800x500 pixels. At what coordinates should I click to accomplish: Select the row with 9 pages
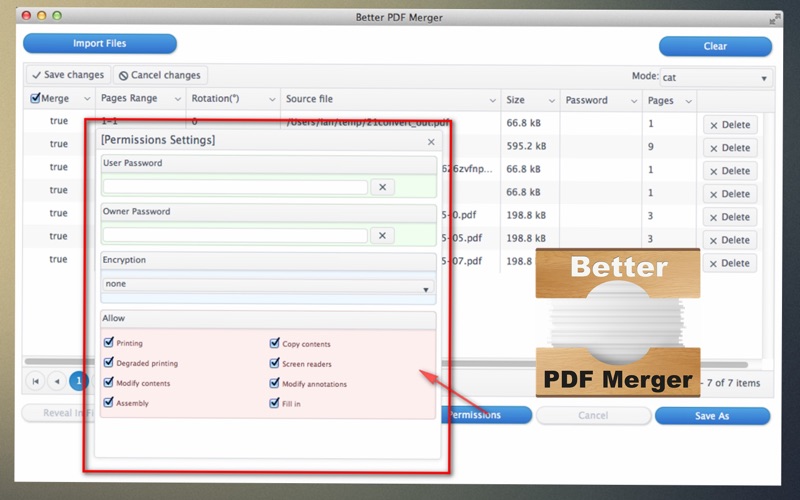[651, 146]
